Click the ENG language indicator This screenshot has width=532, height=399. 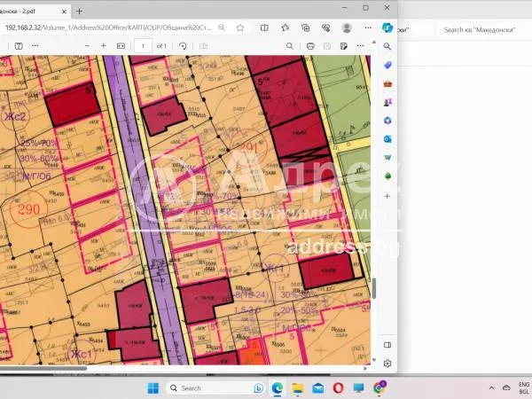(524, 385)
